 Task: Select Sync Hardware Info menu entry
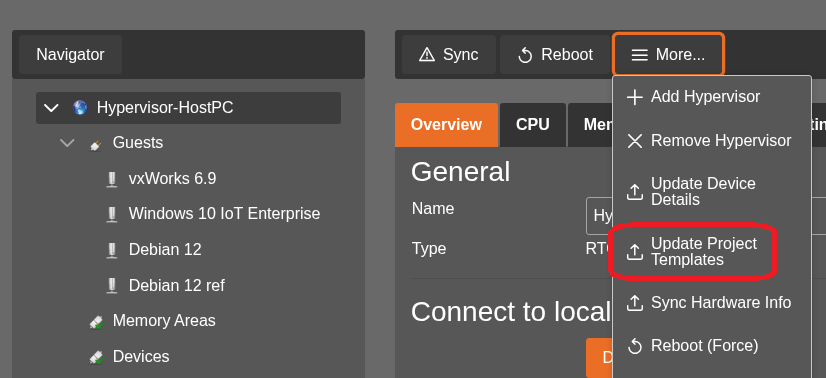tap(712, 303)
